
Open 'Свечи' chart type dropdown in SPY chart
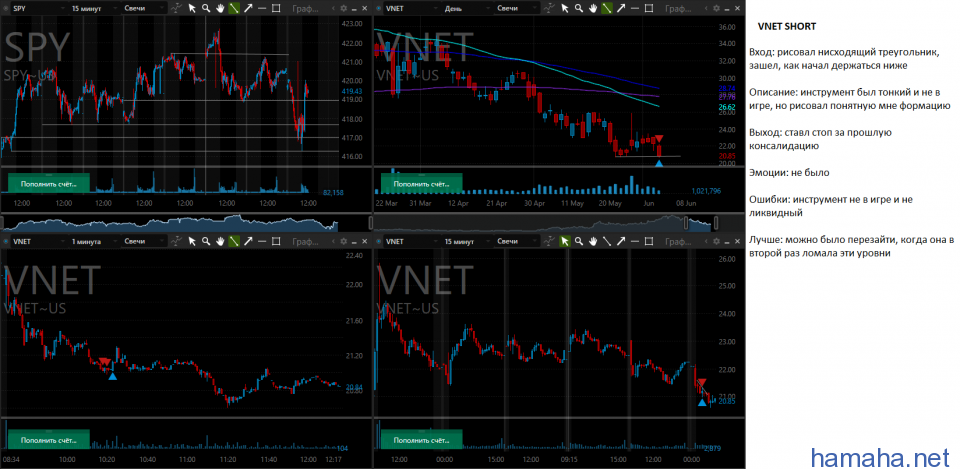pyautogui.click(x=144, y=9)
